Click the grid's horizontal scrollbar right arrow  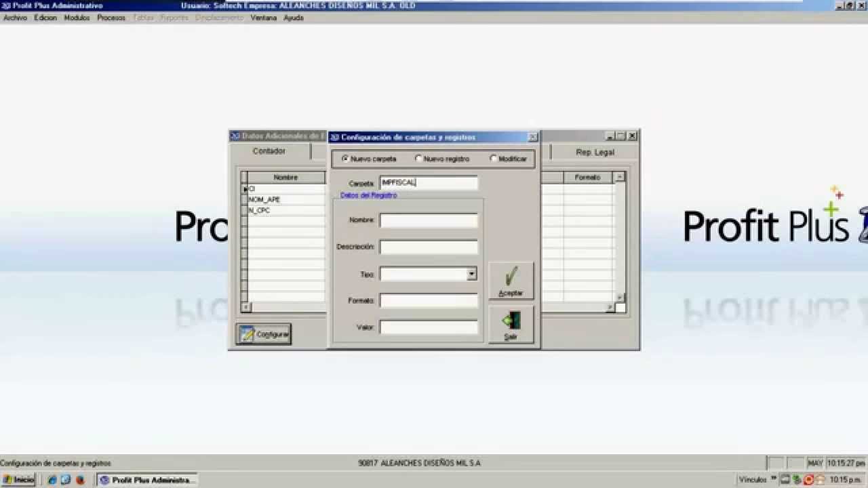tap(610, 307)
